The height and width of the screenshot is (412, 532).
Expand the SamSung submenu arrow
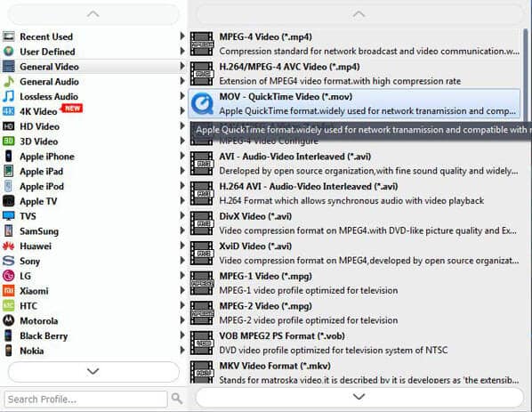click(x=182, y=230)
